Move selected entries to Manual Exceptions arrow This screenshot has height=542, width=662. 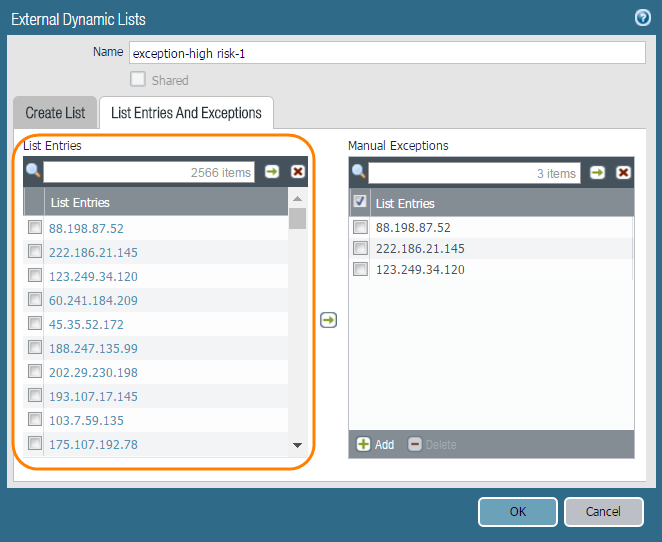pos(328,320)
